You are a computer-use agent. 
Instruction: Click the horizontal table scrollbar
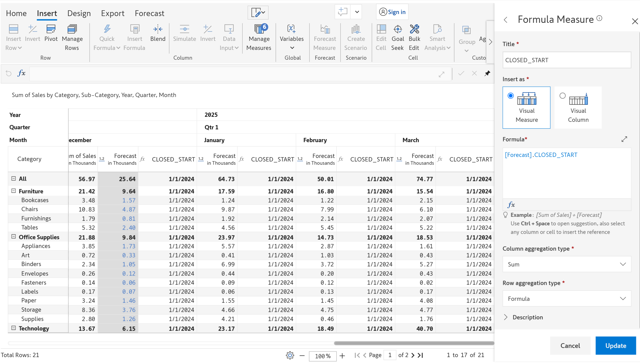[x=414, y=343]
